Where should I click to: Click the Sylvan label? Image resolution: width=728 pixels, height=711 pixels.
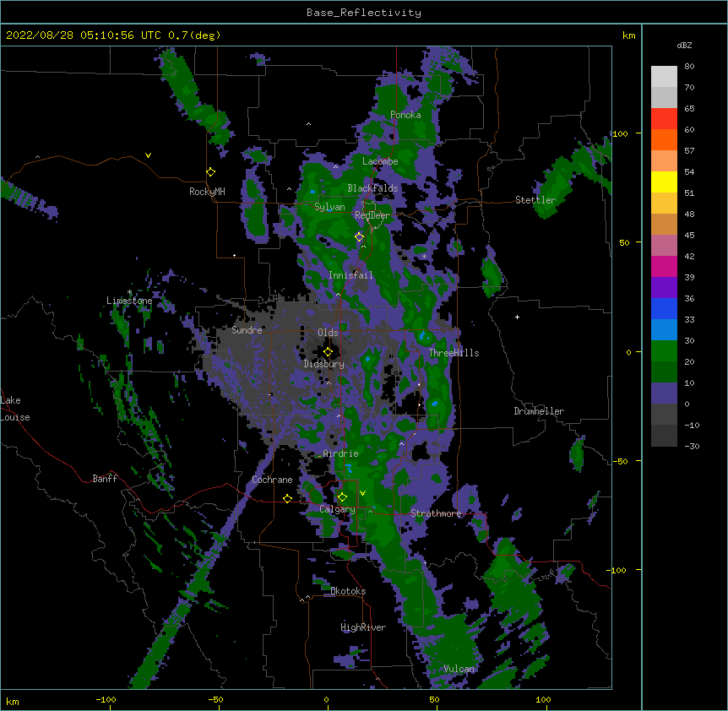coord(329,207)
